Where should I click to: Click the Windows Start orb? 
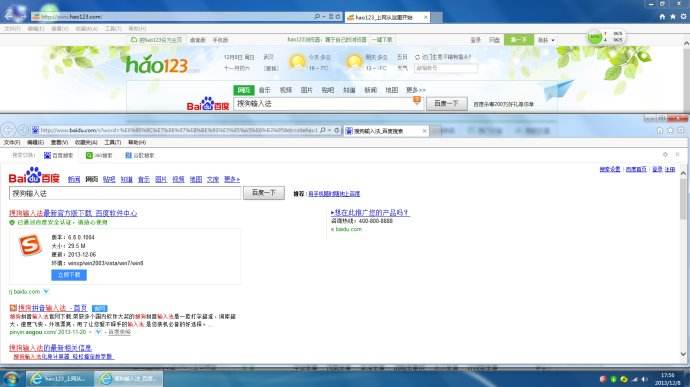(x=11, y=379)
